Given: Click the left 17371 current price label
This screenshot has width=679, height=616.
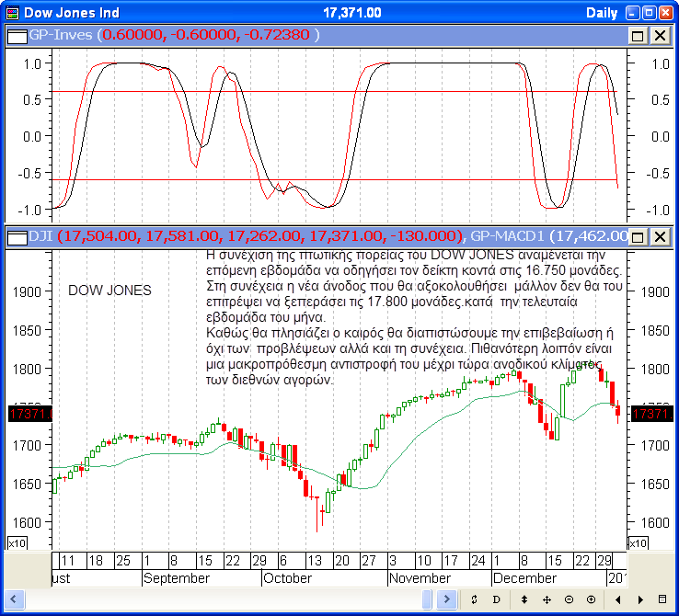Looking at the screenshot, I should tap(30, 414).
